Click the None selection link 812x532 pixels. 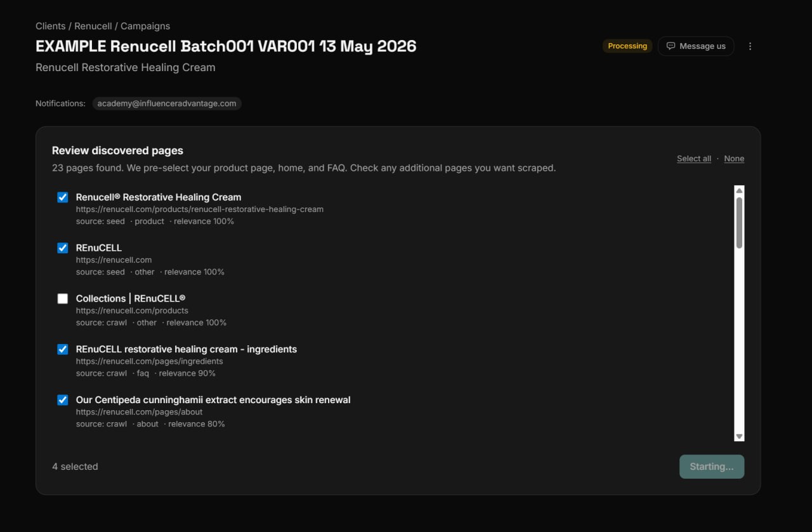[x=734, y=159]
